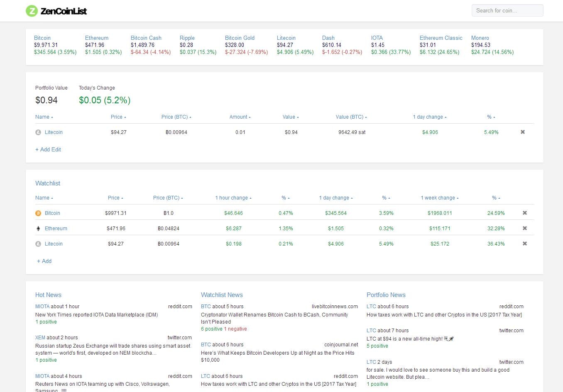Open Monero ticker link
This screenshot has height=392, width=563.
click(480, 38)
